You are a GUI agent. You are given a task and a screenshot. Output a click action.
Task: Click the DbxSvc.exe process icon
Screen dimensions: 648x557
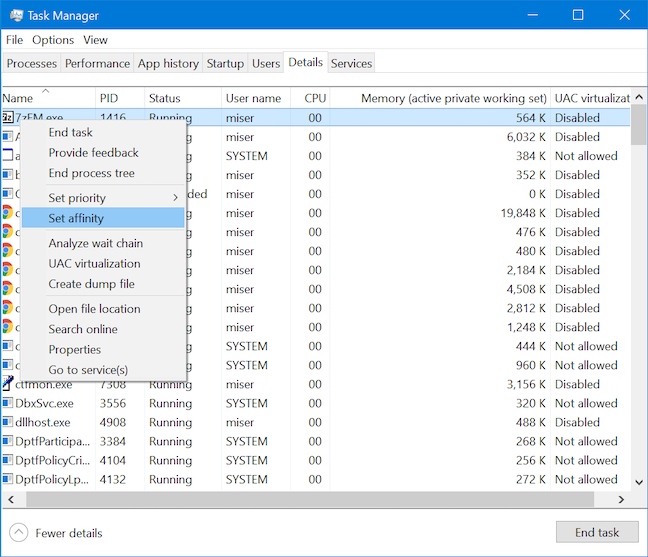pyautogui.click(x=8, y=403)
